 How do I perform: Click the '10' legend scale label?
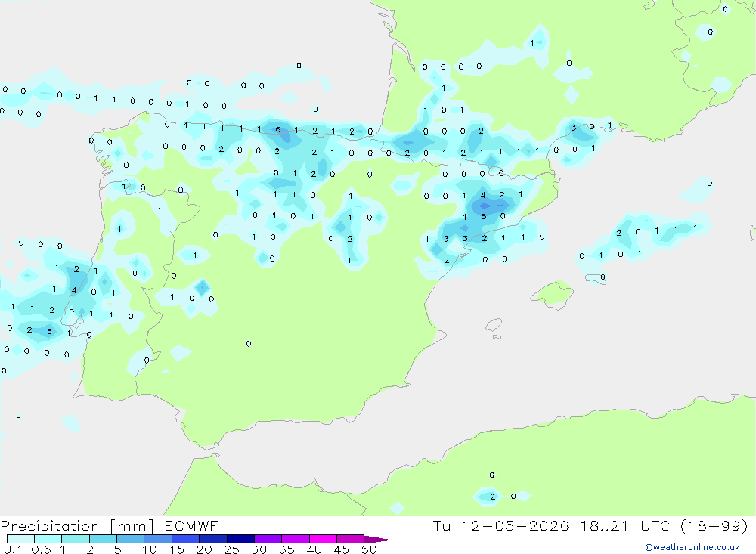[x=150, y=549]
